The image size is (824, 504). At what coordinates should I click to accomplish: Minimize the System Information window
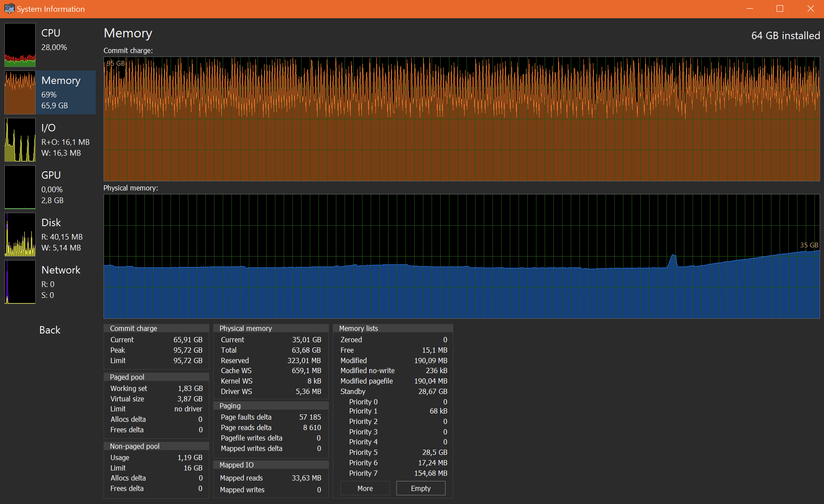(749, 9)
